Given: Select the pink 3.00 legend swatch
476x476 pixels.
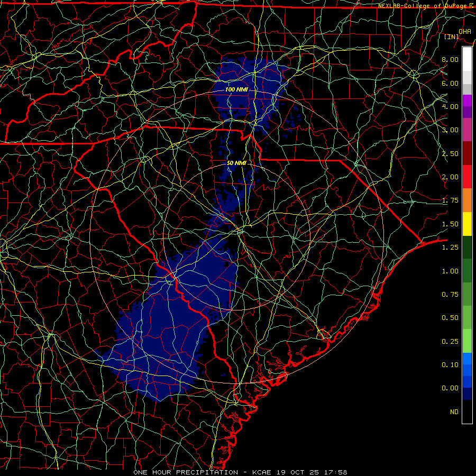Looking at the screenshot, I should 467,130.
